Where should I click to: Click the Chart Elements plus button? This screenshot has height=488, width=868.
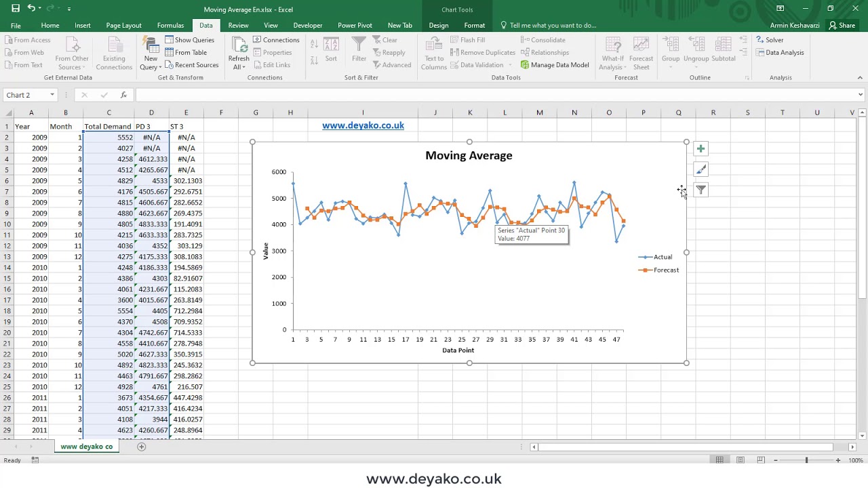pyautogui.click(x=701, y=148)
